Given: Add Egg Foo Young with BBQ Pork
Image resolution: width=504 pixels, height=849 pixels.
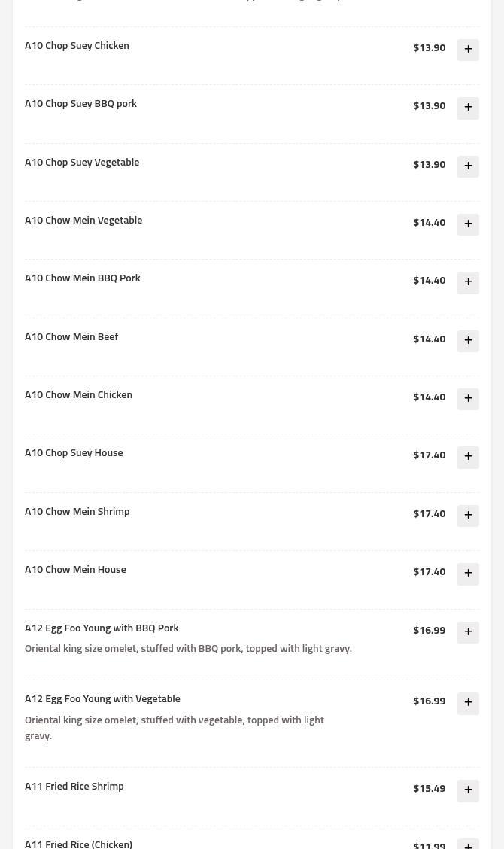Looking at the screenshot, I should [x=468, y=632].
